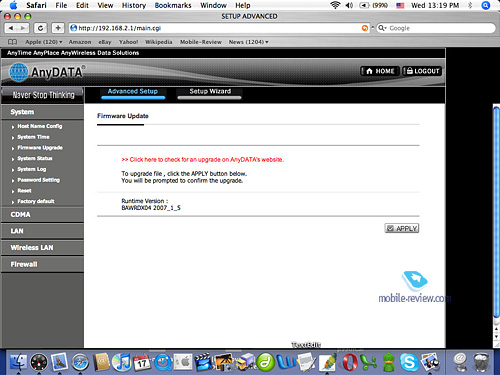500x375 pixels.
Task: Open Reset in the sidebar
Action: pyautogui.click(x=24, y=191)
